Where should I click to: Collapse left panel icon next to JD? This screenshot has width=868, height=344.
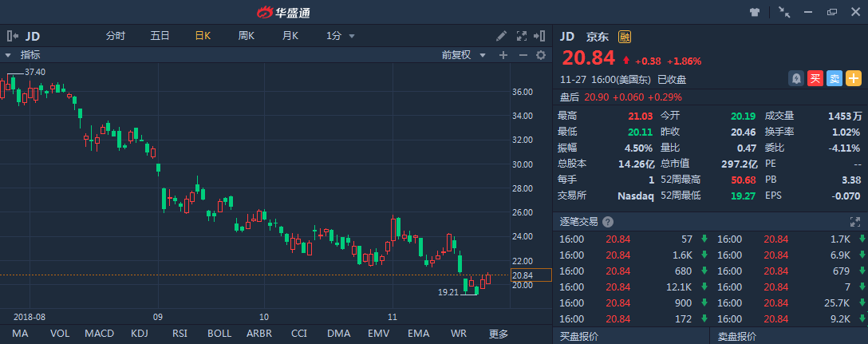click(x=12, y=36)
